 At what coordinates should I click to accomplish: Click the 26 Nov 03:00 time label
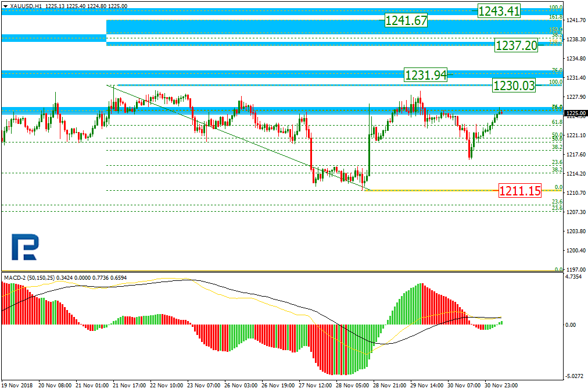tap(241, 385)
